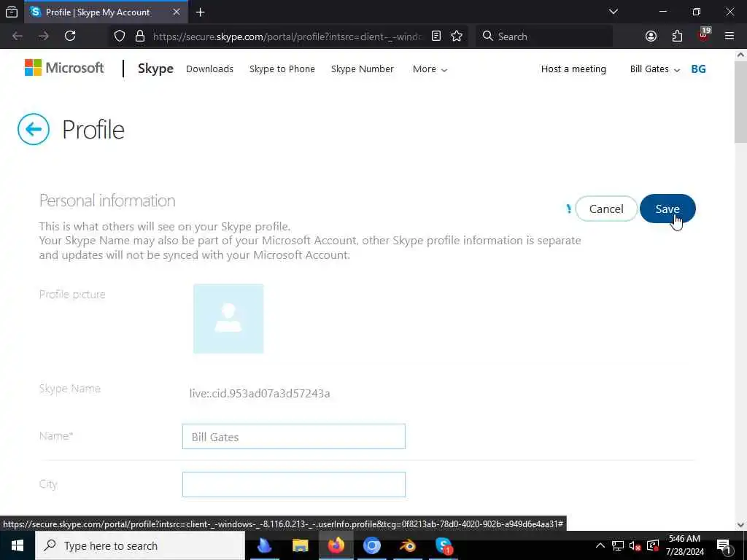Cancel the profile edit

[x=606, y=209]
